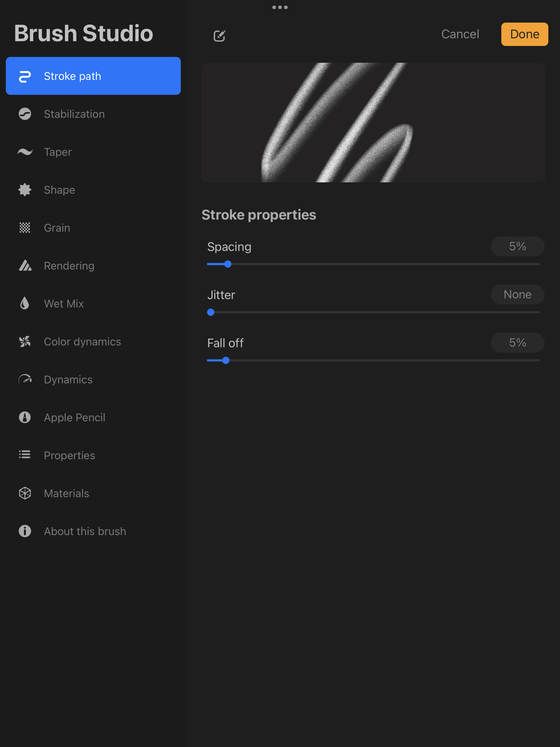Click the Spacing slider handle
This screenshot has width=560, height=747.
(x=228, y=264)
